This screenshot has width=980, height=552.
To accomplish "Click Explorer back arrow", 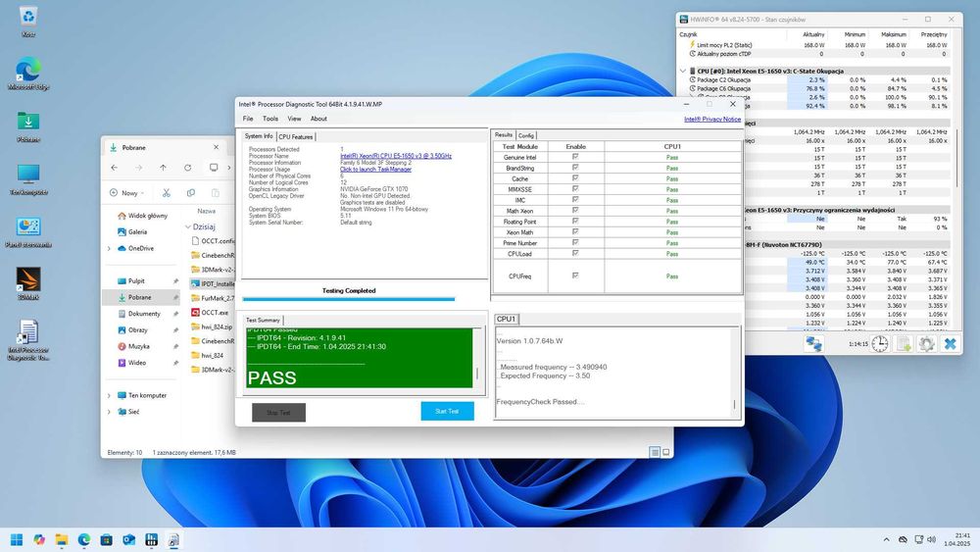I will (x=114, y=168).
